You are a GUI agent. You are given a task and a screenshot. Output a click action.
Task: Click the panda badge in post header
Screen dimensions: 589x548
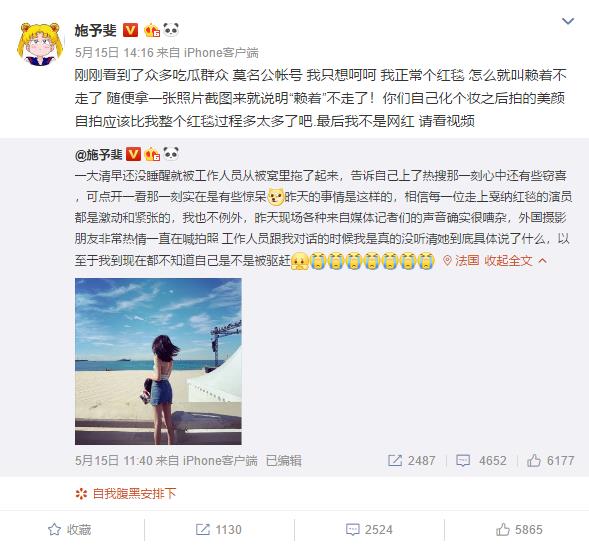click(171, 29)
